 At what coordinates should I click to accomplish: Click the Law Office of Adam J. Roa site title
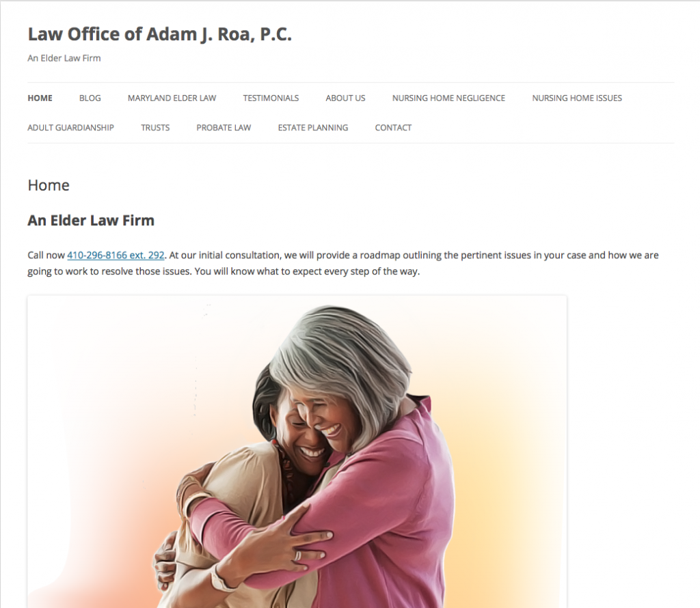[159, 34]
